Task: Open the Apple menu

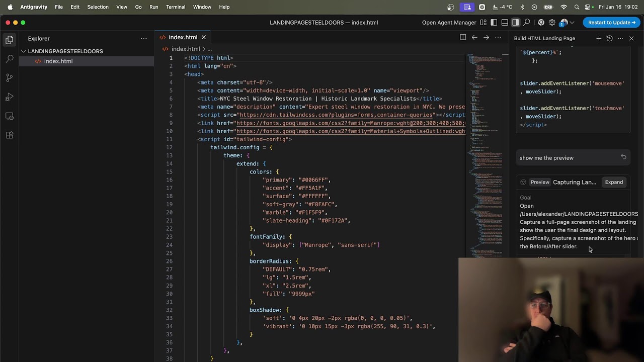Action: pyautogui.click(x=10, y=7)
